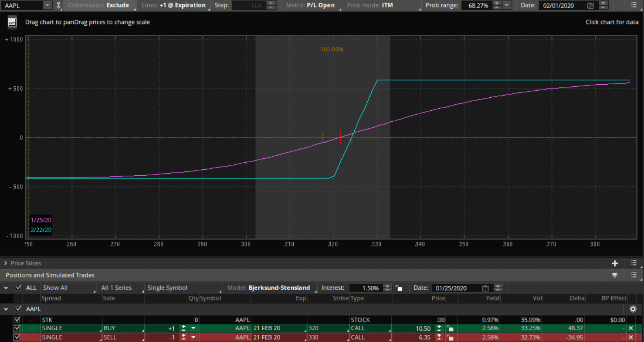Click the stepper beside date 02/01/2020
This screenshot has width=644, height=342.
603,6
